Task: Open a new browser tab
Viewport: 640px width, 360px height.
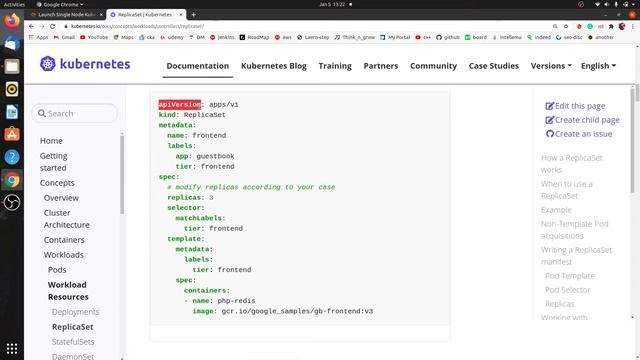Action: click(x=193, y=15)
